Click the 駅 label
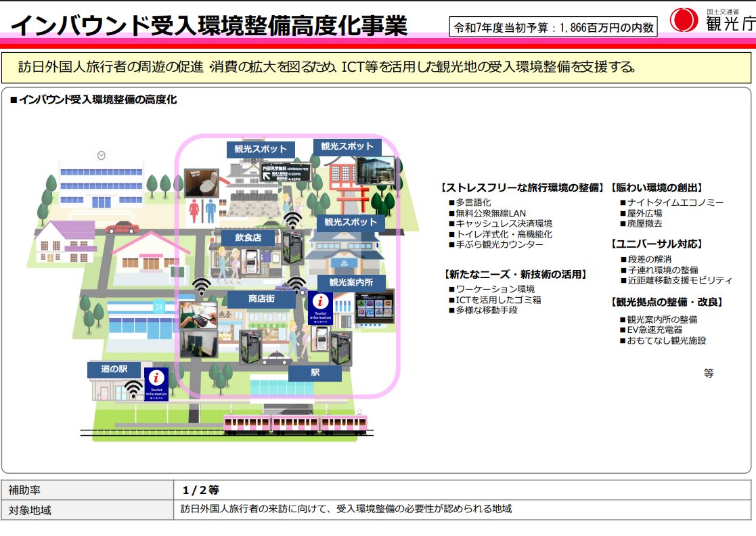This screenshot has height=536, width=756. click(x=315, y=372)
